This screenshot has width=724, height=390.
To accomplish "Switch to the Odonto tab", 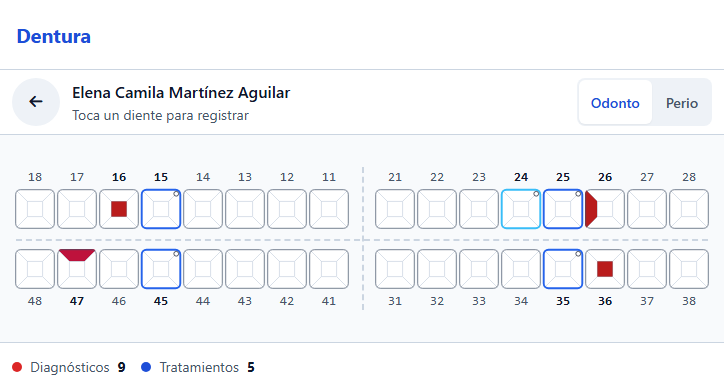I will (615, 102).
